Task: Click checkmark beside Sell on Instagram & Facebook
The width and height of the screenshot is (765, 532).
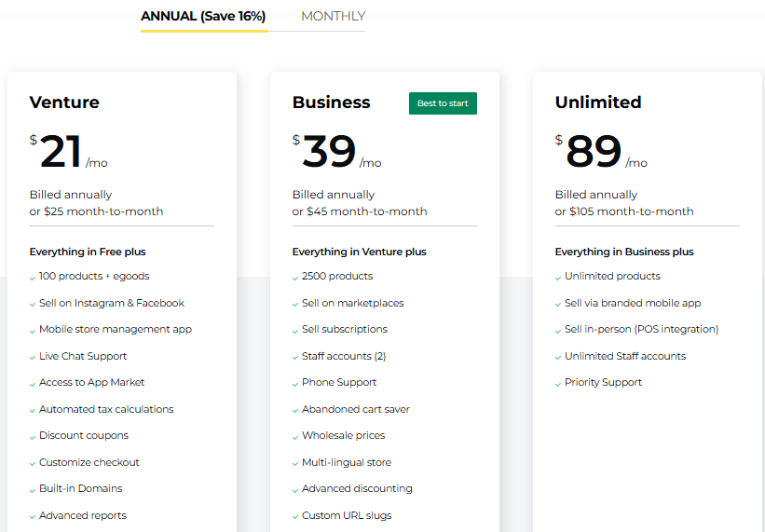Action: click(33, 305)
